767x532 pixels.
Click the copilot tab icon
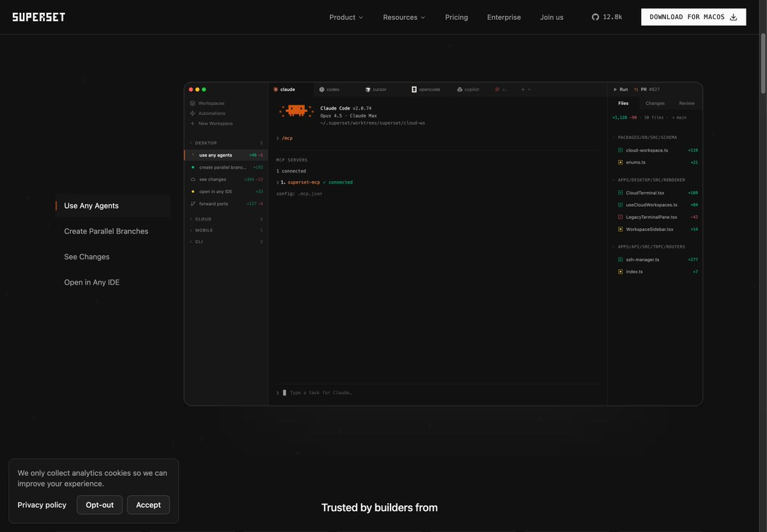tap(460, 89)
